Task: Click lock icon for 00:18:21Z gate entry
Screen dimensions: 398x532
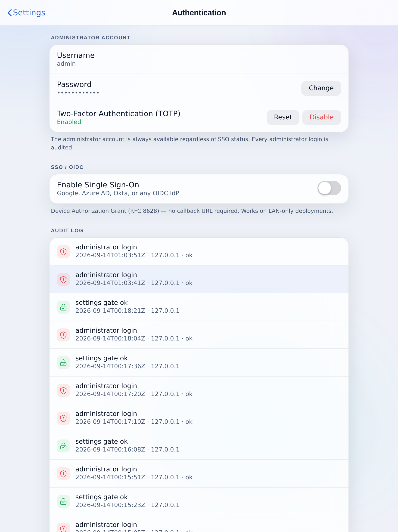Action: [x=63, y=307]
